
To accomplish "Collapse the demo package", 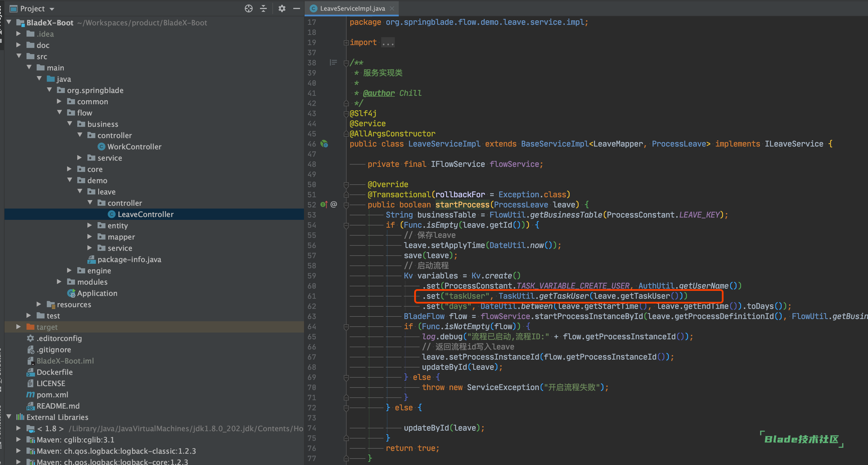I will (x=69, y=180).
